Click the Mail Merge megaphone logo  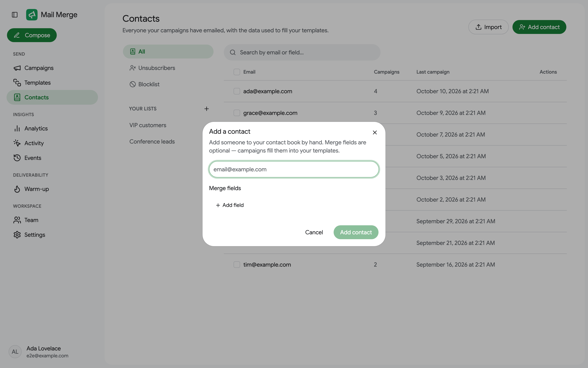32,15
